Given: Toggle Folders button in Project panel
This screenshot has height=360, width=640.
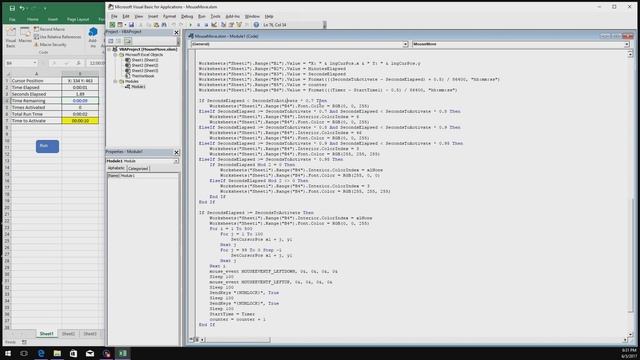Looking at the screenshot, I should click(128, 41).
